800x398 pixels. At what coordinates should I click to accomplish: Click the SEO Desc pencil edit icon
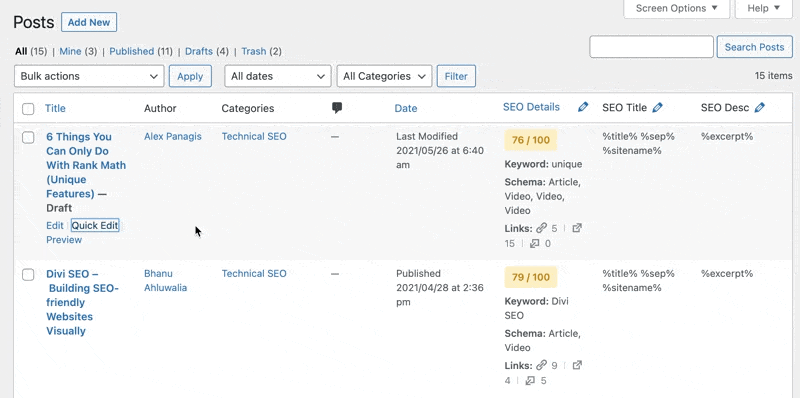click(760, 108)
